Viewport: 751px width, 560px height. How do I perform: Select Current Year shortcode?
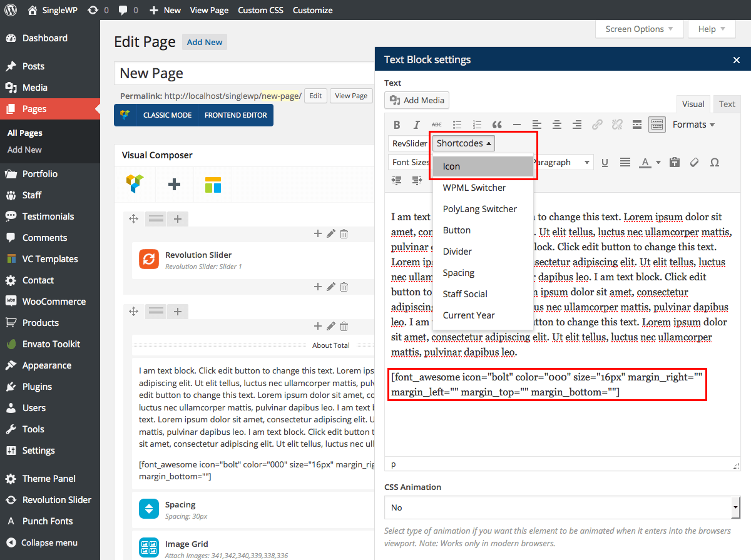(x=483, y=315)
